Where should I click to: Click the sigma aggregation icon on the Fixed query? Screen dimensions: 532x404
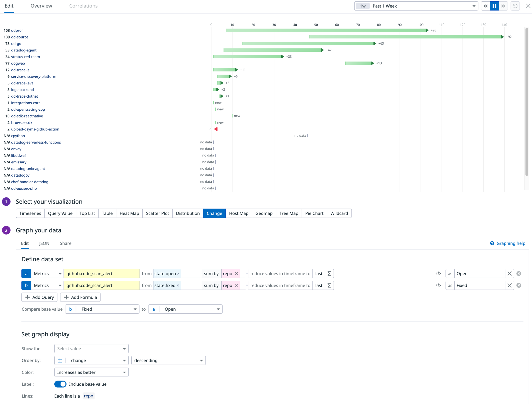pos(329,285)
